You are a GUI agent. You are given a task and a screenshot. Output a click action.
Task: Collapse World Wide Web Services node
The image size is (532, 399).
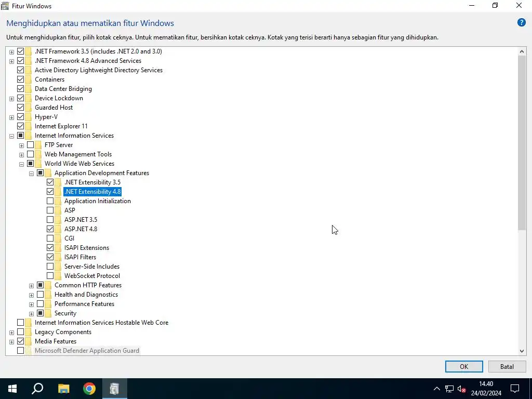[21, 164]
